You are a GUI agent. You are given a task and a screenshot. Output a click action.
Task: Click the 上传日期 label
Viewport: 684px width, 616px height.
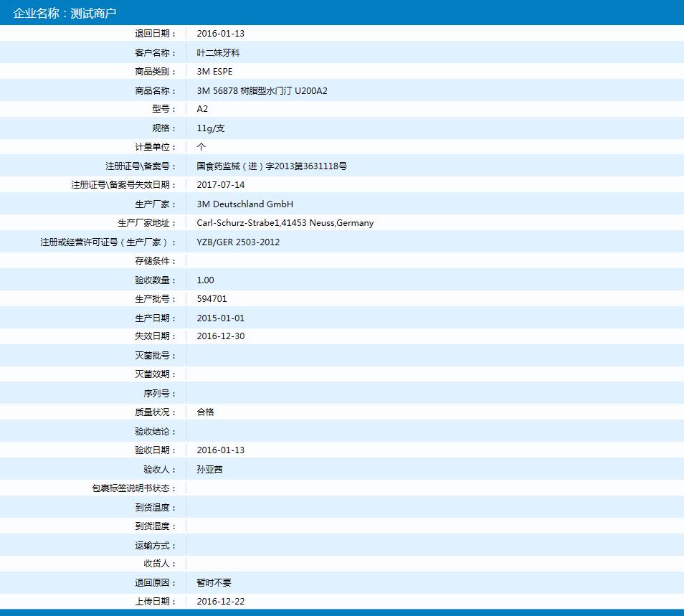pyautogui.click(x=155, y=602)
